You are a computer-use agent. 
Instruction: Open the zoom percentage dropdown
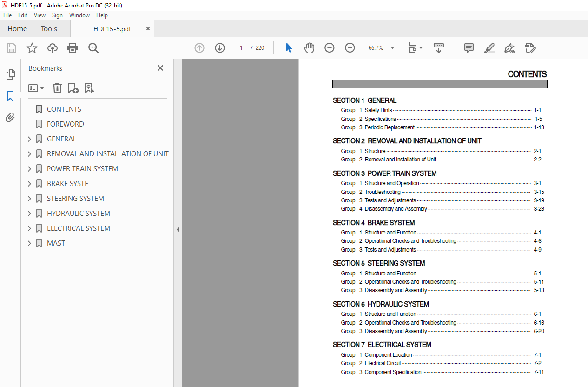point(392,48)
